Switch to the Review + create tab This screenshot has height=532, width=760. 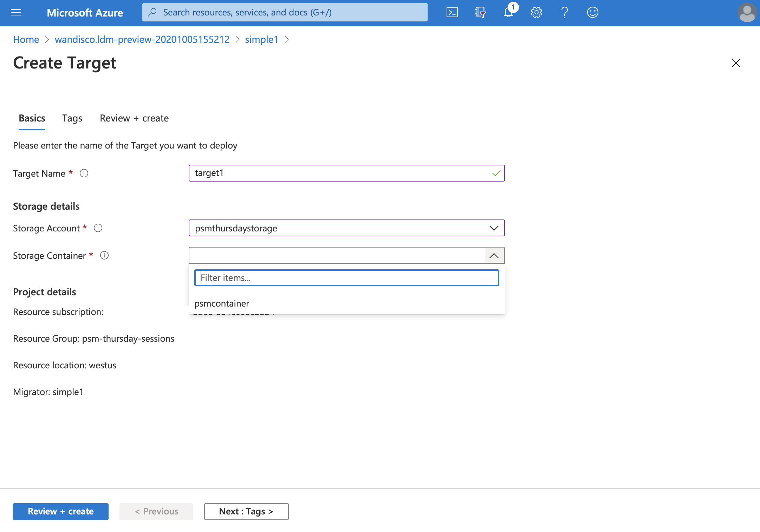pos(134,118)
